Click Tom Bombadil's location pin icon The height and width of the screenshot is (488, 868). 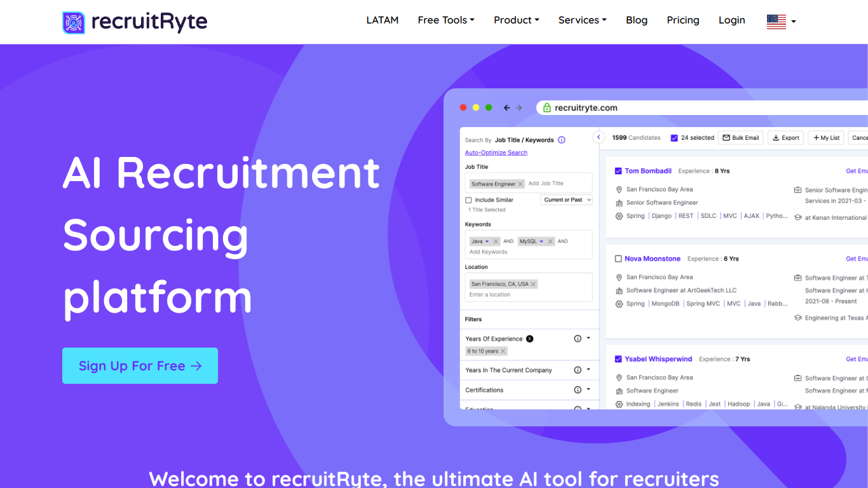coord(620,189)
